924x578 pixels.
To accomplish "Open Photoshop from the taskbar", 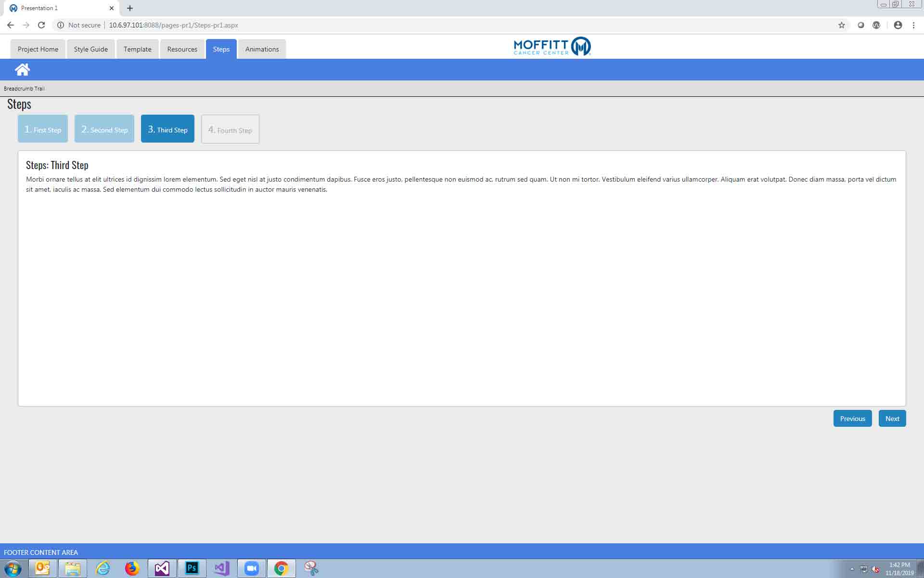I will tap(192, 568).
